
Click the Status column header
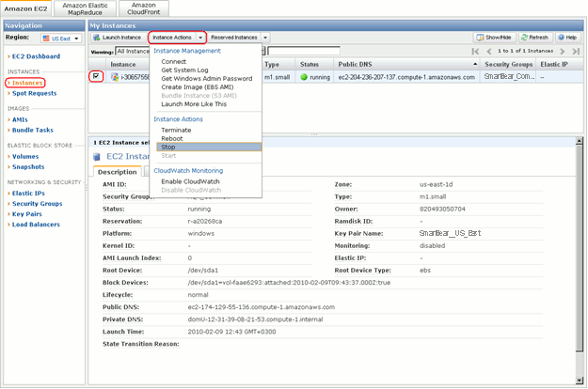coord(314,65)
